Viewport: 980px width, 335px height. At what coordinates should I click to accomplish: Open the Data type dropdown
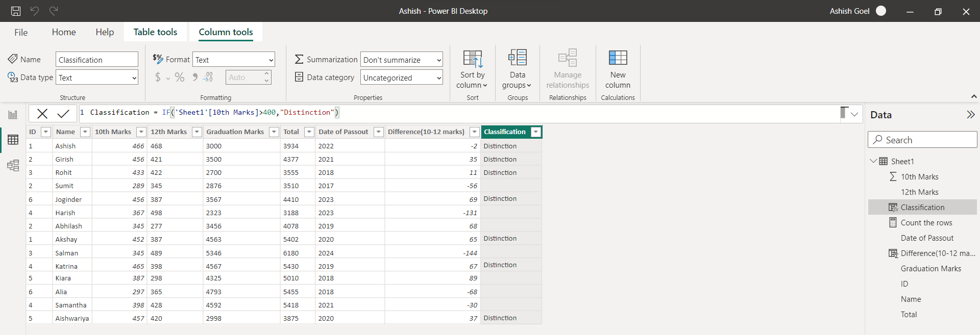(x=97, y=78)
